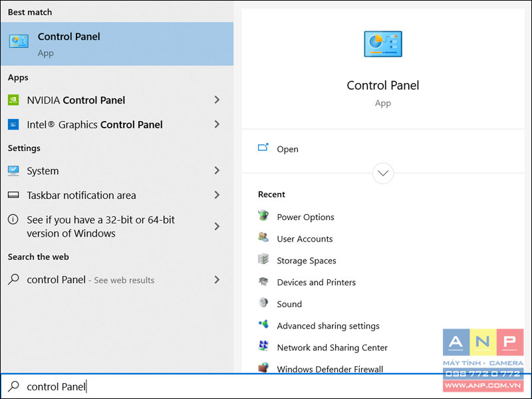
Task: Click the Network and Sharing Center icon
Action: [x=263, y=346]
